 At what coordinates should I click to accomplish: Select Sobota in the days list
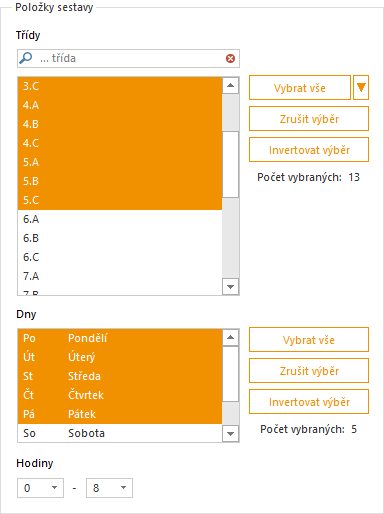click(120, 433)
